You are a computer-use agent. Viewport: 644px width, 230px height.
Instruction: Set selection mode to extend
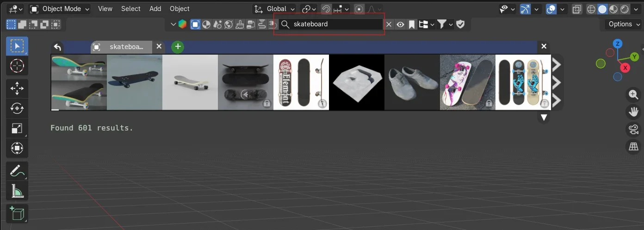click(x=22, y=24)
